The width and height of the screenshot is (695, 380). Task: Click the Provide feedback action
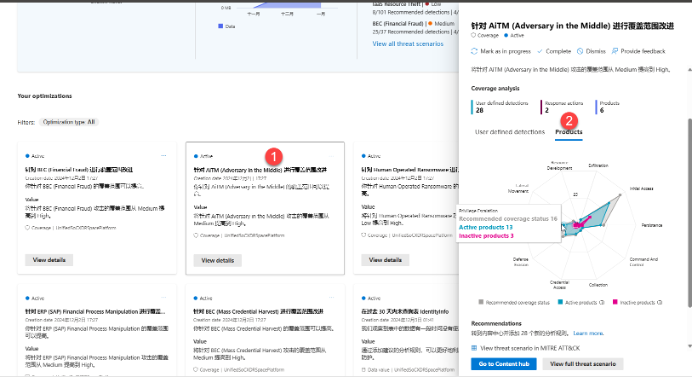click(x=638, y=51)
